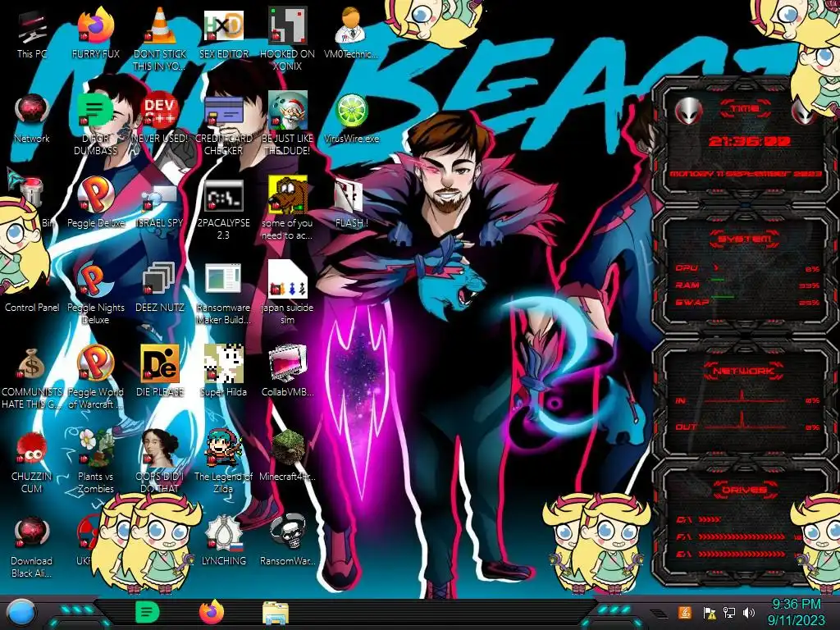Click the alien head logo beside TIME

point(689,111)
